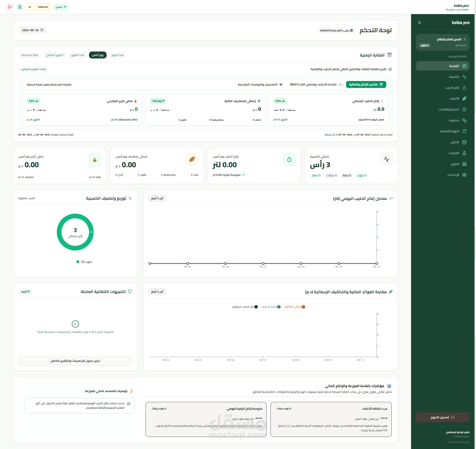This screenshot has height=449, width=476.
Task: Select the الشهر الماضي period tab
Action: click(55, 55)
